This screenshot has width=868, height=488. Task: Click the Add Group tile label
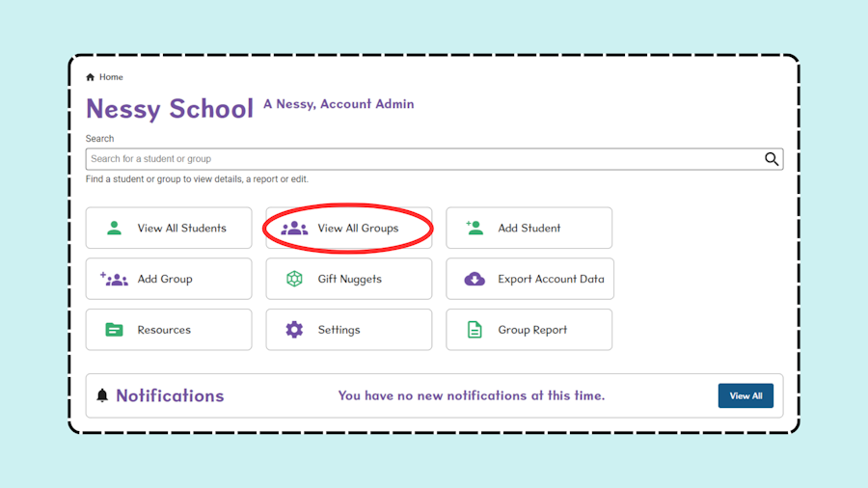tap(165, 279)
